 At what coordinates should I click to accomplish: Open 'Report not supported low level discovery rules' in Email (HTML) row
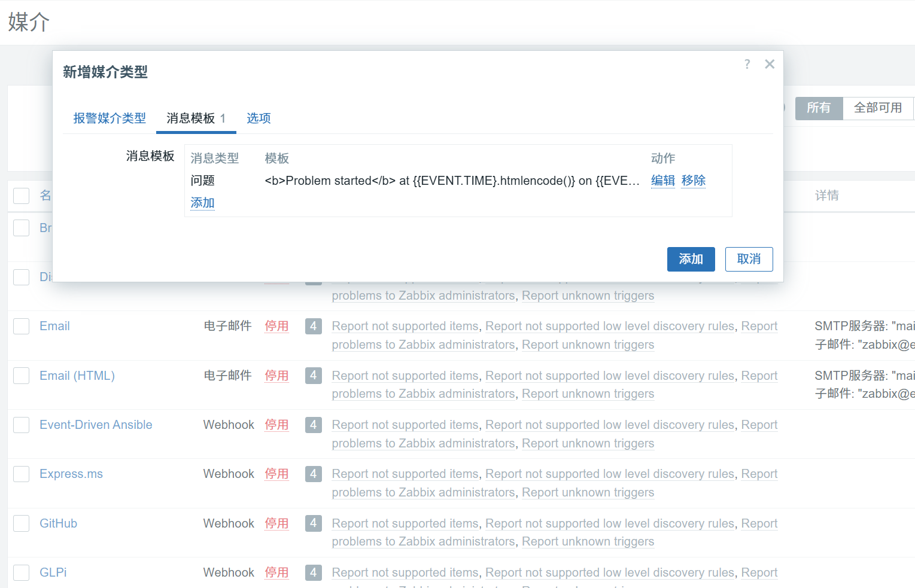[610, 376]
